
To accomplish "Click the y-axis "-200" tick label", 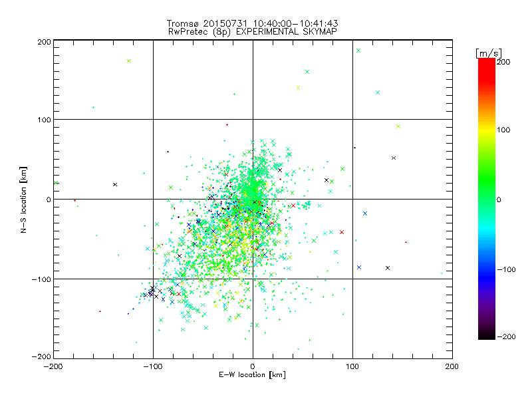I will click(x=41, y=356).
